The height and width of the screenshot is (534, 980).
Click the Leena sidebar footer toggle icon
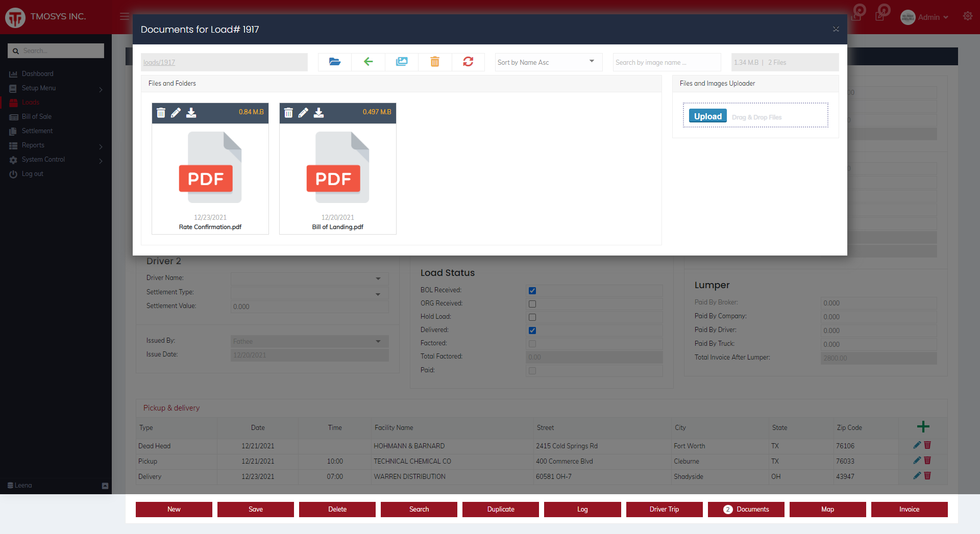click(x=105, y=486)
